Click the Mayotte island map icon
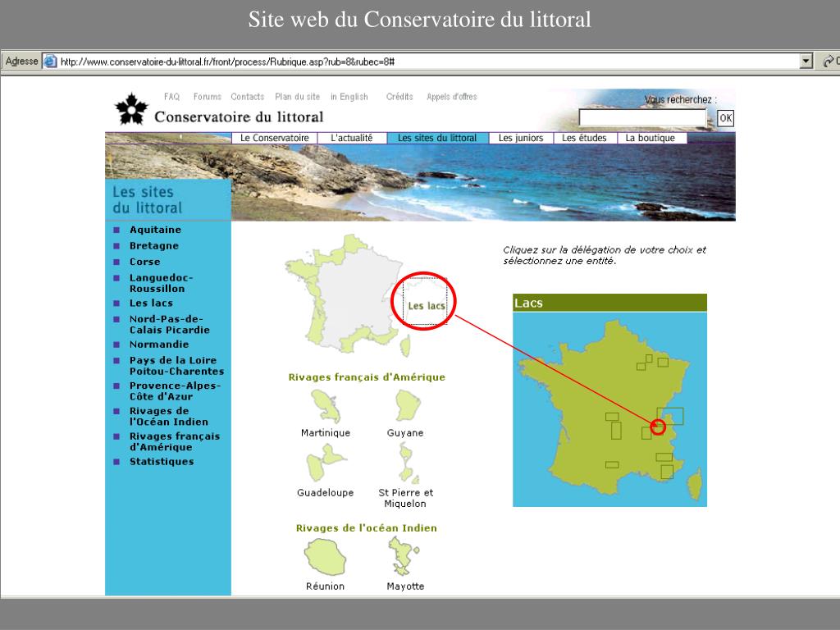 click(x=403, y=556)
